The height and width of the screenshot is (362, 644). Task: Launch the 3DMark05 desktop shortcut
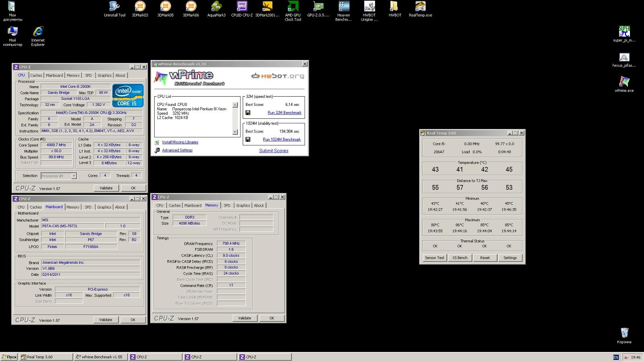click(x=165, y=9)
